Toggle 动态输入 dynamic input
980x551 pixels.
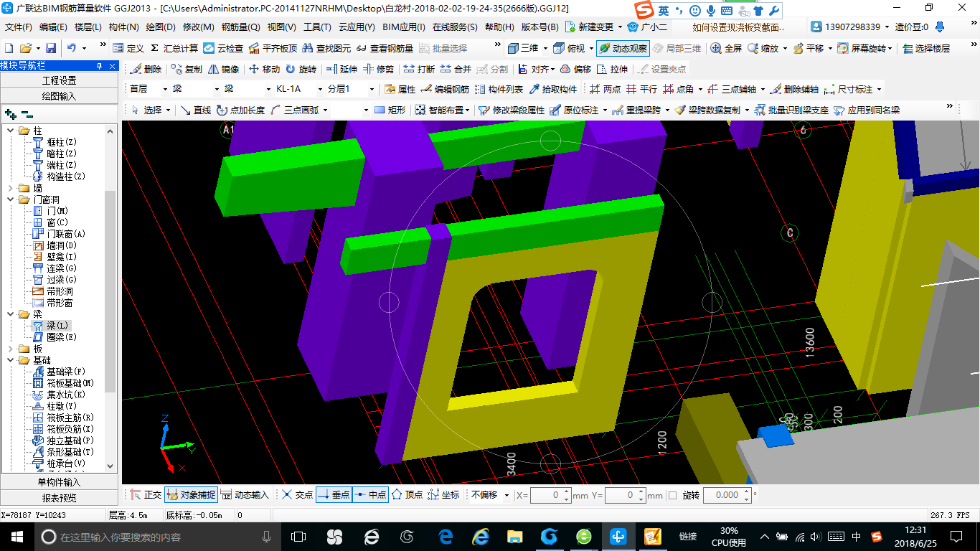point(245,494)
